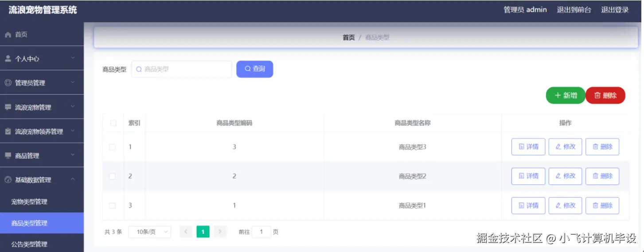Click the trash icon of 删除 in 商品类型3 row
Image resolution: width=644 pixels, height=252 pixels.
click(595, 147)
